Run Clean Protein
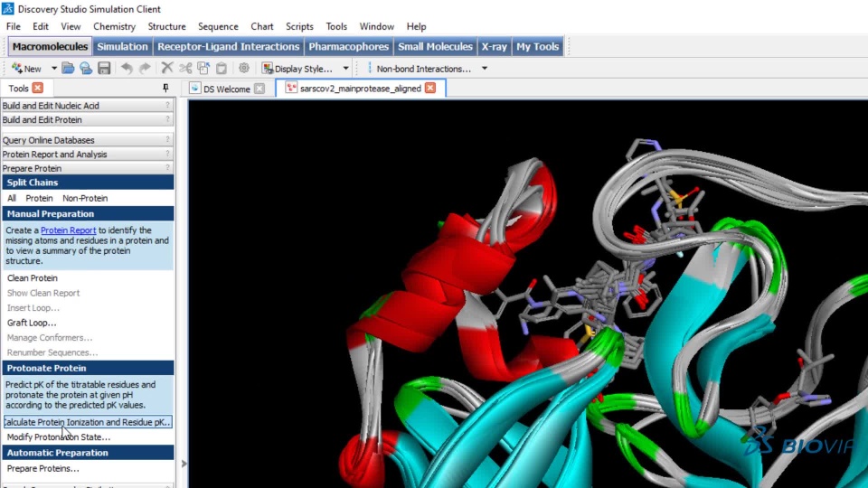The image size is (868, 488). (33, 277)
